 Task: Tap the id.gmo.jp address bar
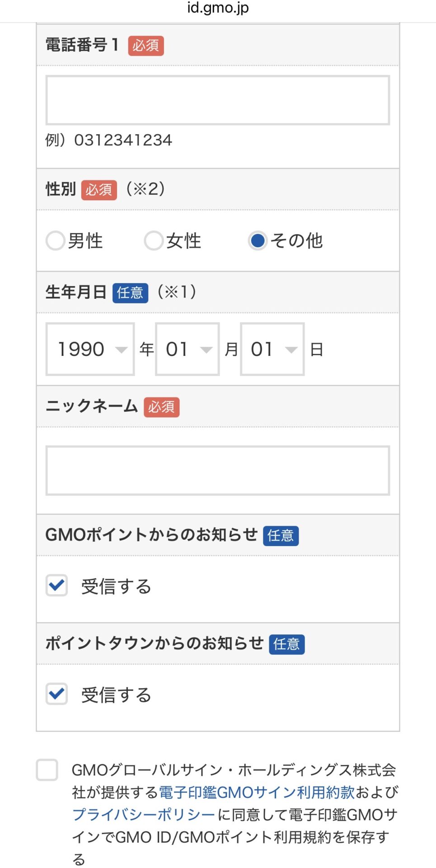coord(218,8)
